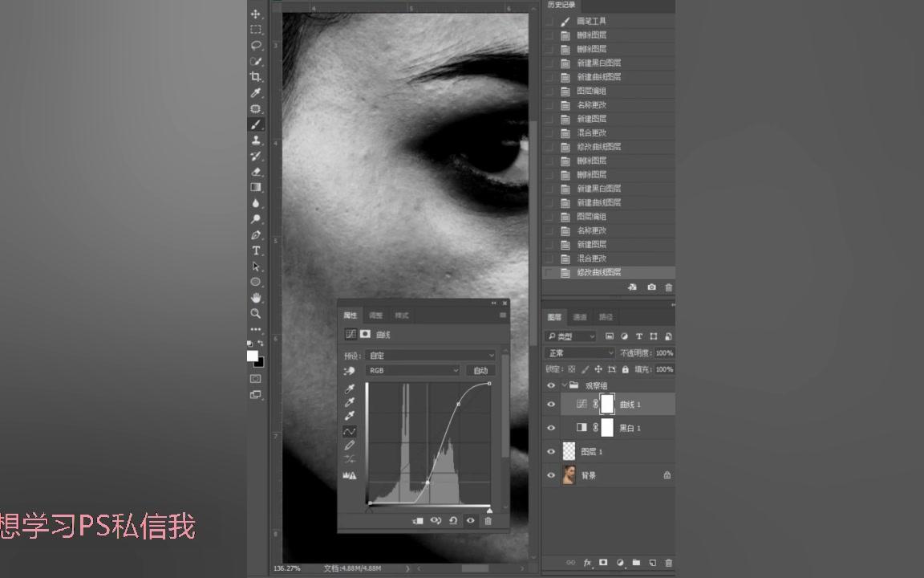Select the Type tool
924x578 pixels.
point(257,250)
